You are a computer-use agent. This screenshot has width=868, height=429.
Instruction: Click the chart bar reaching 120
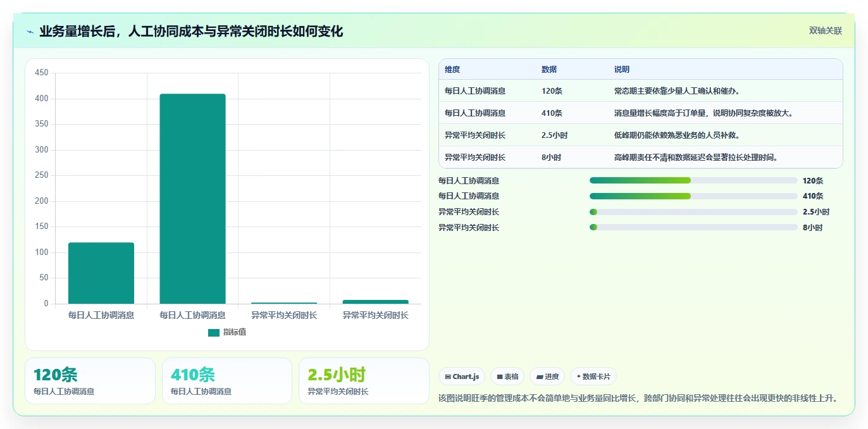(101, 273)
